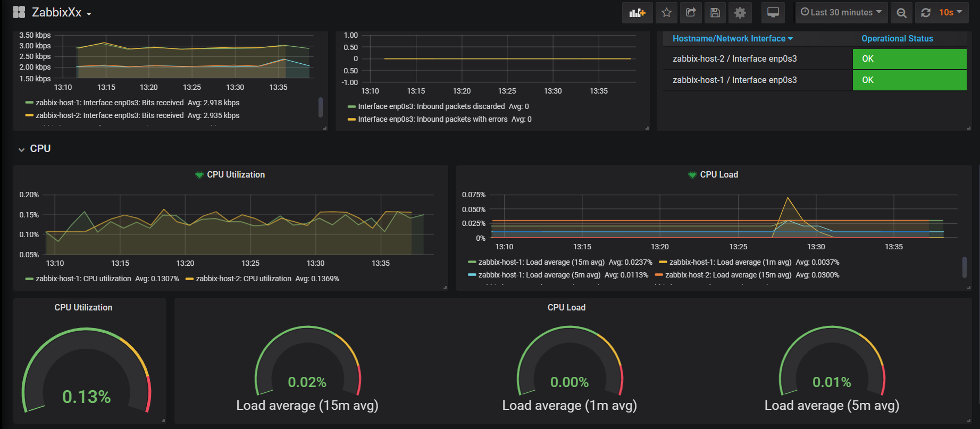Open the ZabbixXx dashboard title menu
Viewport: 980px width, 429px height.
tap(61, 12)
